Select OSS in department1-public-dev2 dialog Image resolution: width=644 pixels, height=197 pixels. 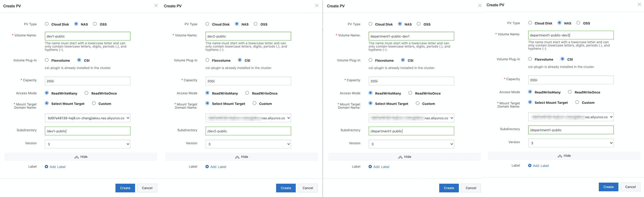pyautogui.click(x=578, y=23)
